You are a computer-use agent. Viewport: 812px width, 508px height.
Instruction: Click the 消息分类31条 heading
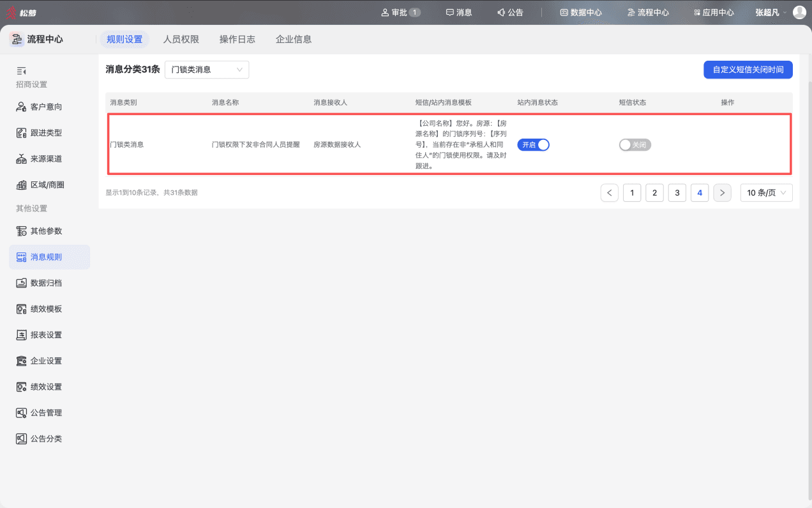click(x=133, y=70)
